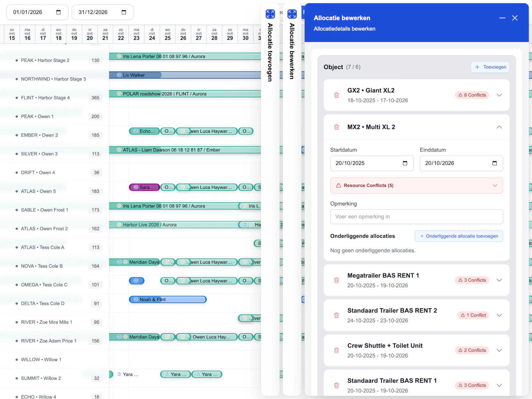
Task: Select the DELTA • Tess Cole D row
Action: point(54,304)
